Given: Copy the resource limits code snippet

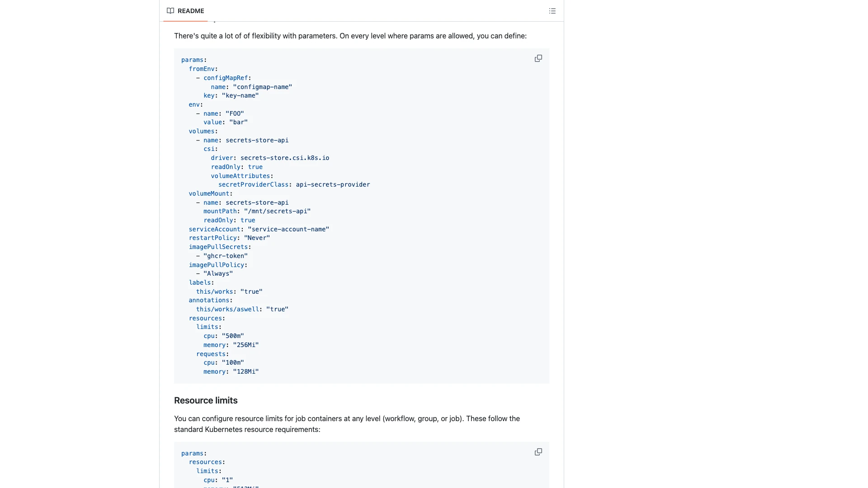Looking at the screenshot, I should pos(538,451).
